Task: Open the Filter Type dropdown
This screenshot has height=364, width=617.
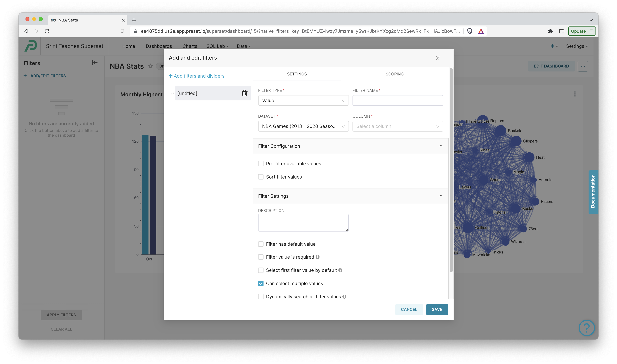Action: click(303, 100)
